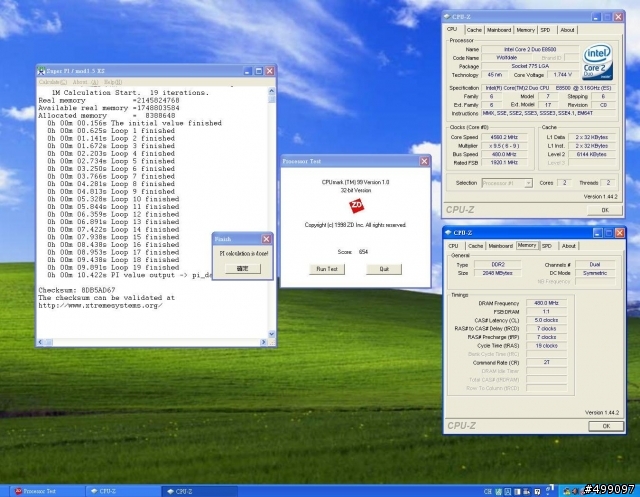Switch to SPD tab in upper CPU-Z
640x497 pixels.
pyautogui.click(x=545, y=30)
